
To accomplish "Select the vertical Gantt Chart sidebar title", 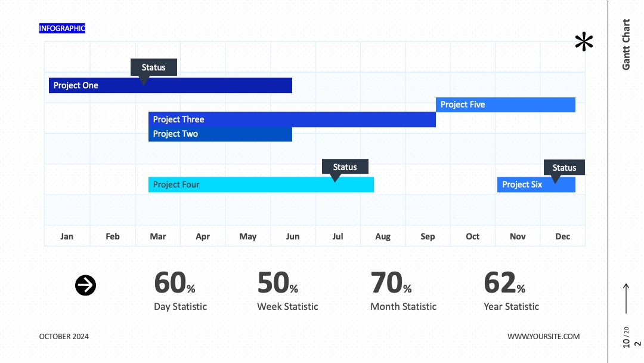I will [x=626, y=44].
